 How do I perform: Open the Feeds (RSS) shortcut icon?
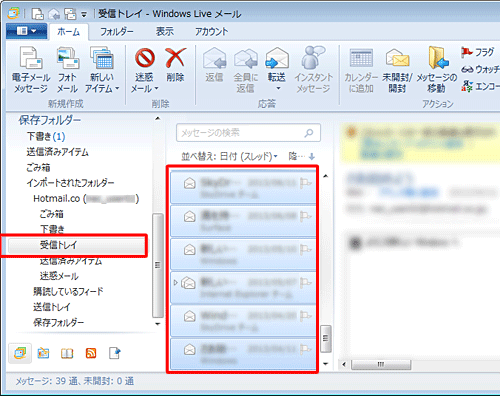tap(91, 353)
